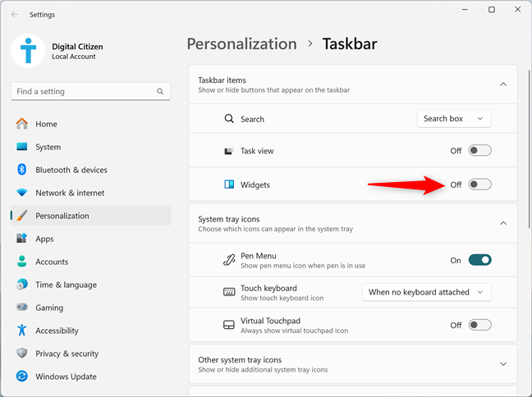Viewport: 532px width, 397px height.
Task: Open the Touch keyboard dropdown
Action: (426, 292)
